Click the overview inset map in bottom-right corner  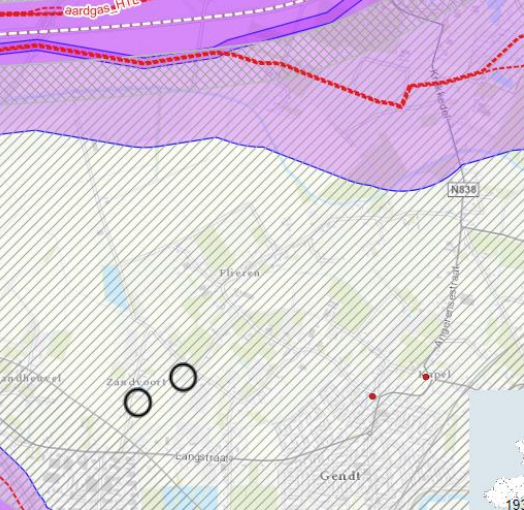(497, 450)
